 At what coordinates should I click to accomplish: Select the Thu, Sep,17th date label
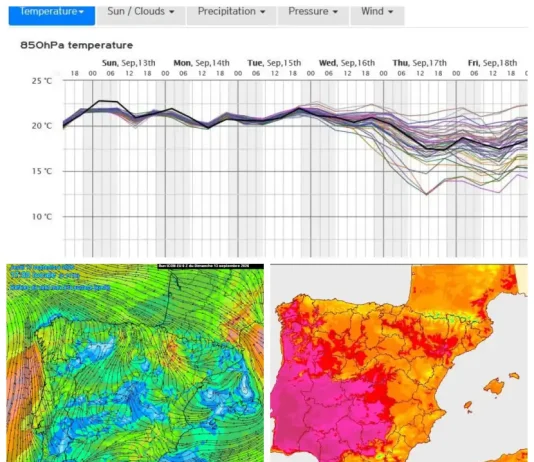click(419, 63)
